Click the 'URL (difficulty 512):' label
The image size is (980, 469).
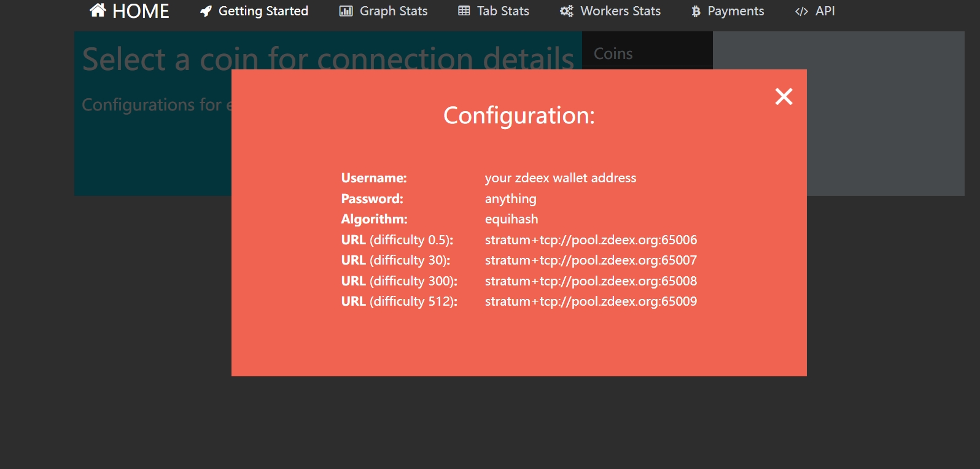[x=400, y=301]
